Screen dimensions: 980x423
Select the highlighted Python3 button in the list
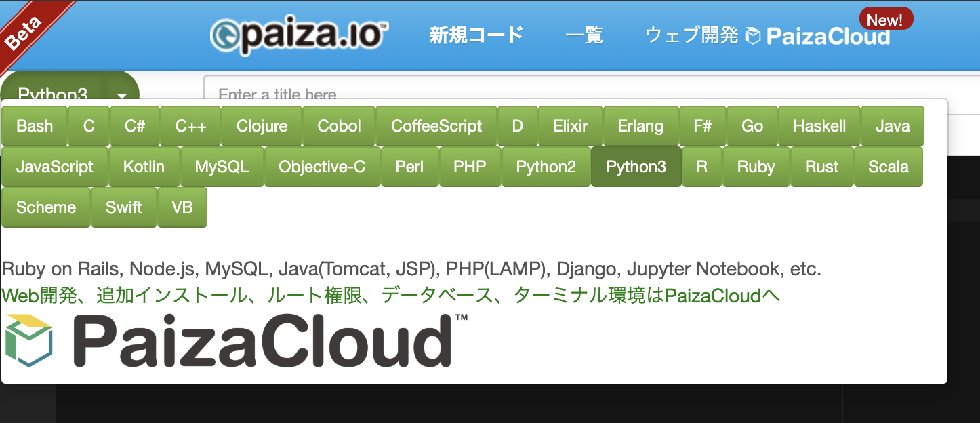coord(636,167)
